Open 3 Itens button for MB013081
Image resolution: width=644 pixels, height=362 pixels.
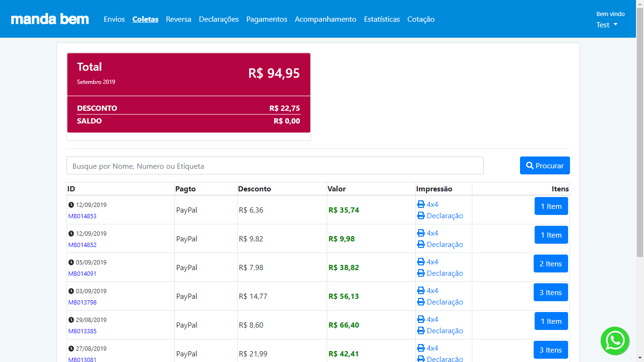click(x=551, y=350)
